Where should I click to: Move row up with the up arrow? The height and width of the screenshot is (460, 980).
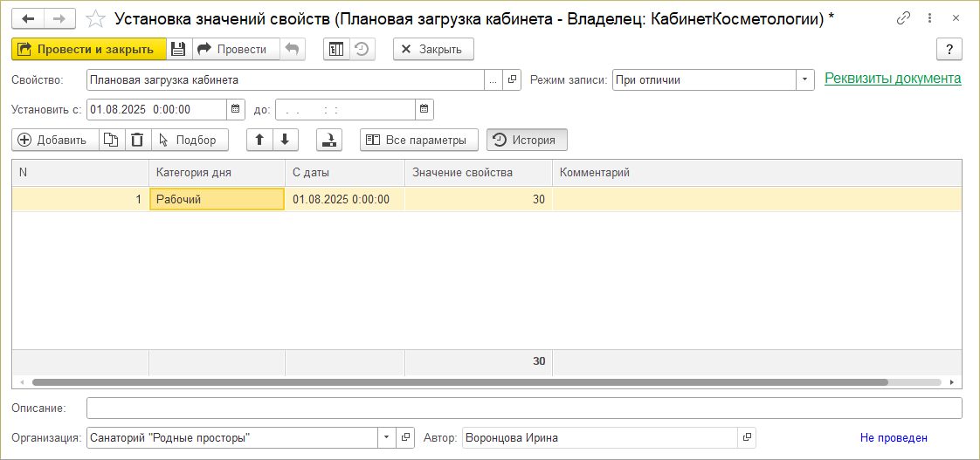pyautogui.click(x=259, y=140)
